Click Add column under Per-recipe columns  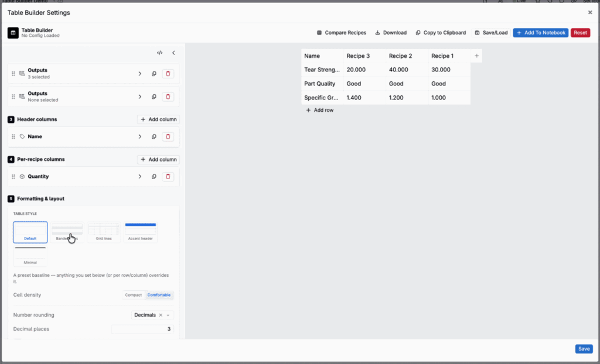click(158, 159)
